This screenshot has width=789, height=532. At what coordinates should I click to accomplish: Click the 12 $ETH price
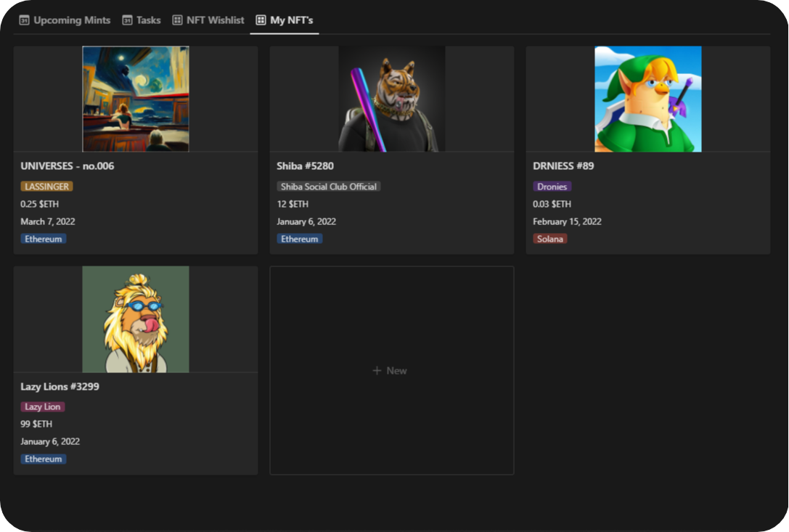[x=293, y=204]
